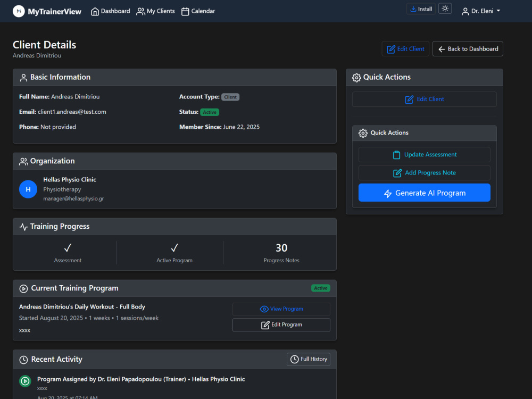532x399 pixels.
Task: Click Edit Client button near page title
Action: [x=405, y=49]
